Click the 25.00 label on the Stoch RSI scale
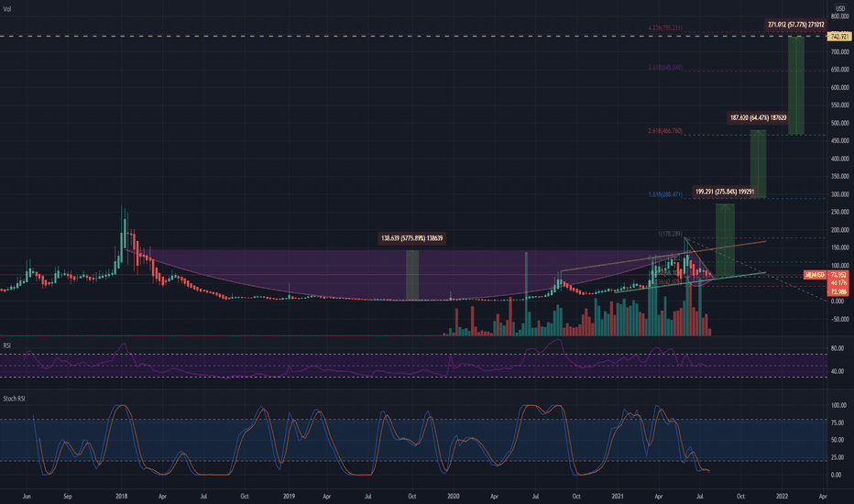The height and width of the screenshot is (504, 854). [x=838, y=457]
